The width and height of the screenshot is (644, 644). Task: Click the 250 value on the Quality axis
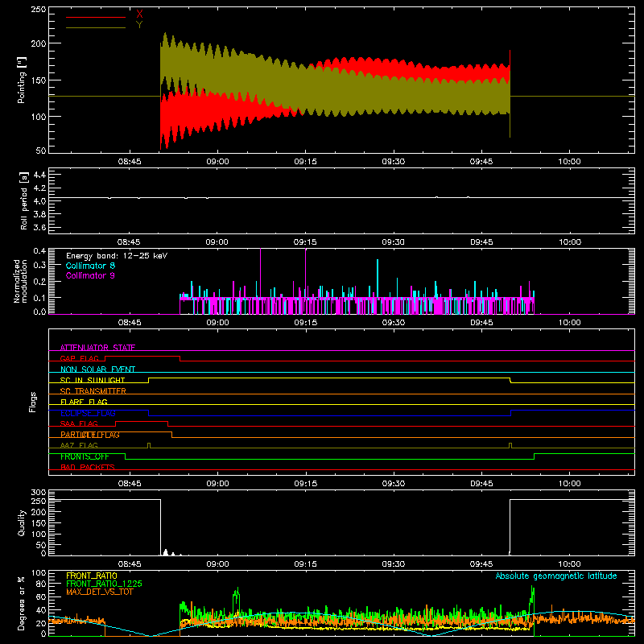click(39, 502)
